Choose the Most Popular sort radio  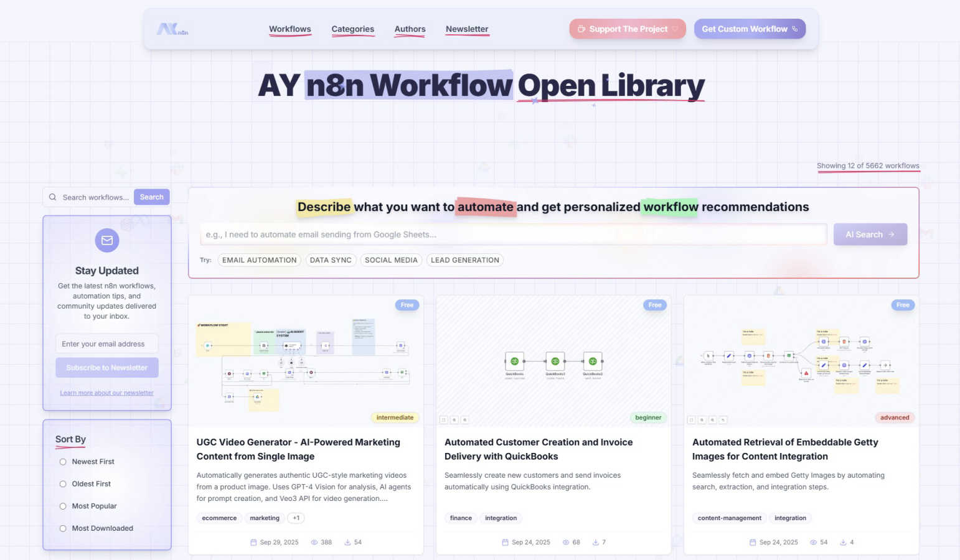[x=63, y=506]
